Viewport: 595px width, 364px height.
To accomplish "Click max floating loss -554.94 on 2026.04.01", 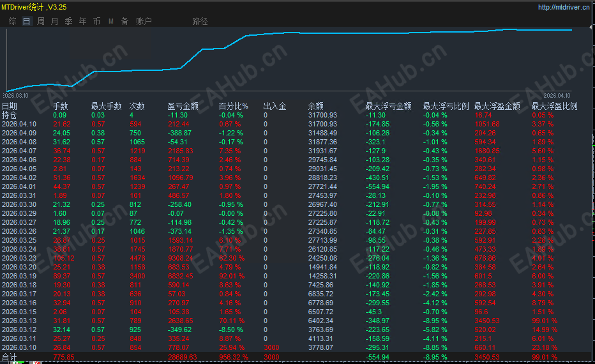I will (377, 186).
